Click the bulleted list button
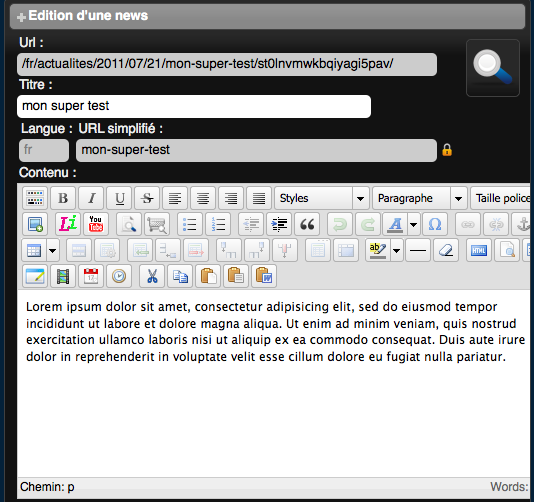Screen dimensions: 534x502 pos(190,224)
